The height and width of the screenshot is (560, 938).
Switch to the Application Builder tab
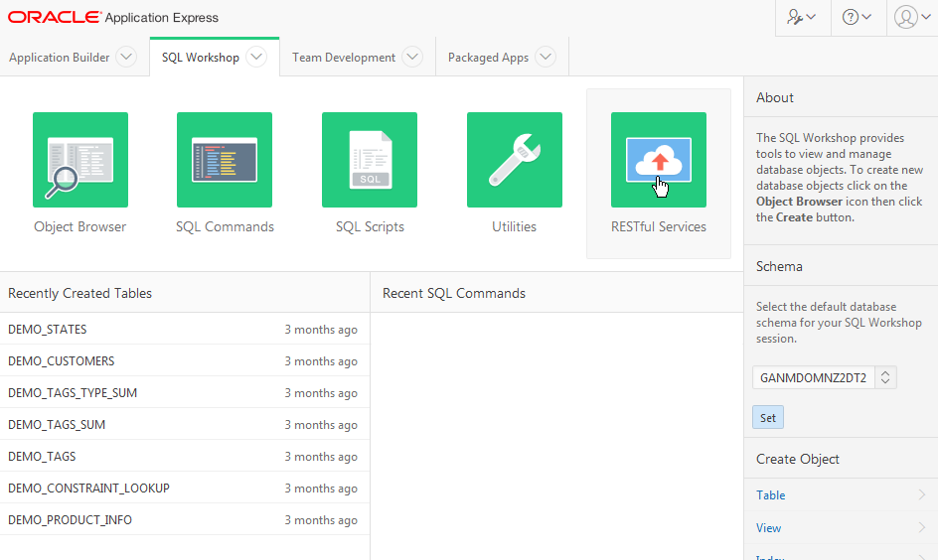click(x=60, y=58)
